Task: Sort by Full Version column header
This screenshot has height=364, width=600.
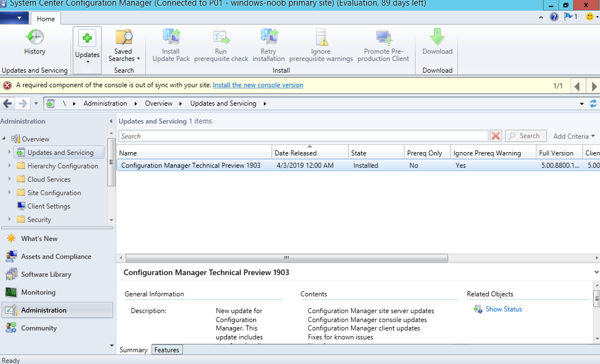Action: (x=559, y=153)
